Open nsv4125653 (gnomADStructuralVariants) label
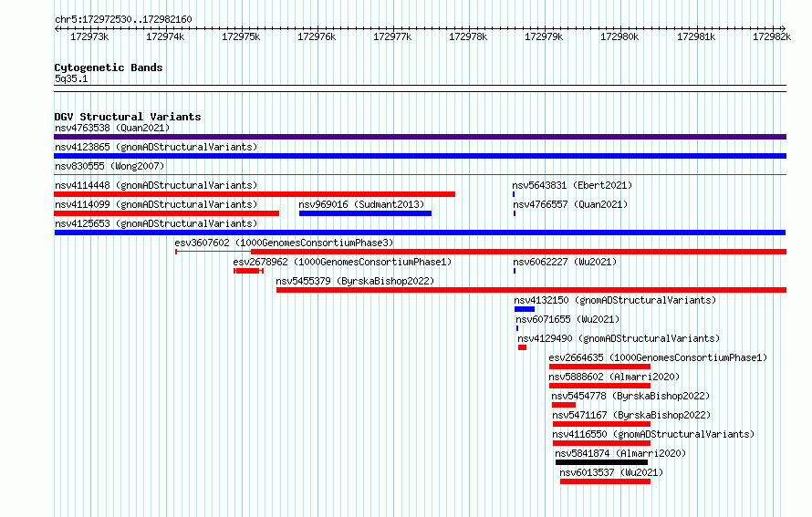 (x=156, y=223)
